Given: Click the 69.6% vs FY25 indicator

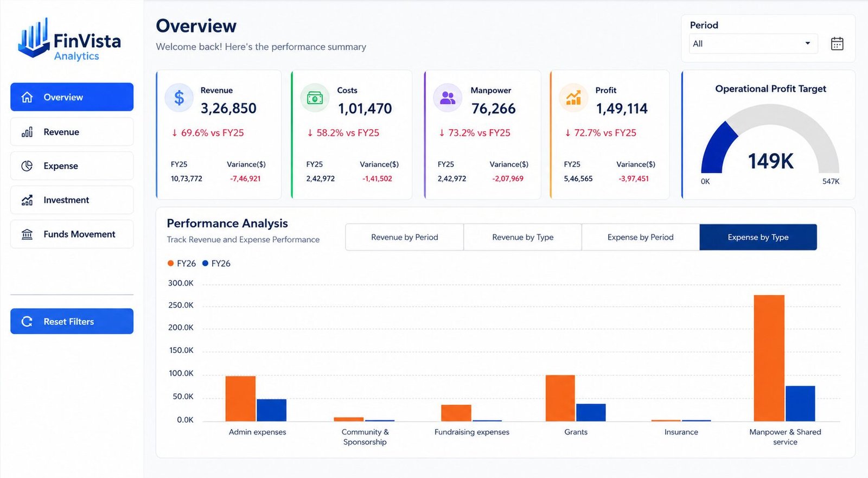Looking at the screenshot, I should 208,133.
